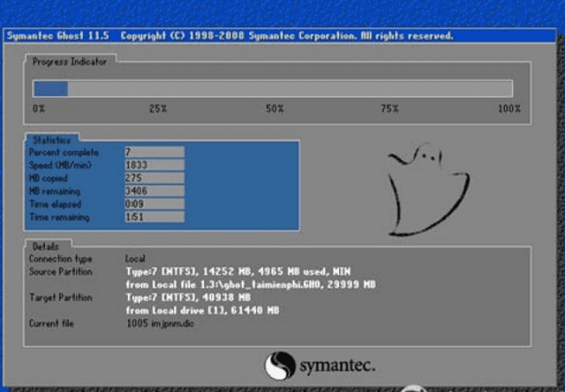Click the Local connection value

pyautogui.click(x=135, y=259)
